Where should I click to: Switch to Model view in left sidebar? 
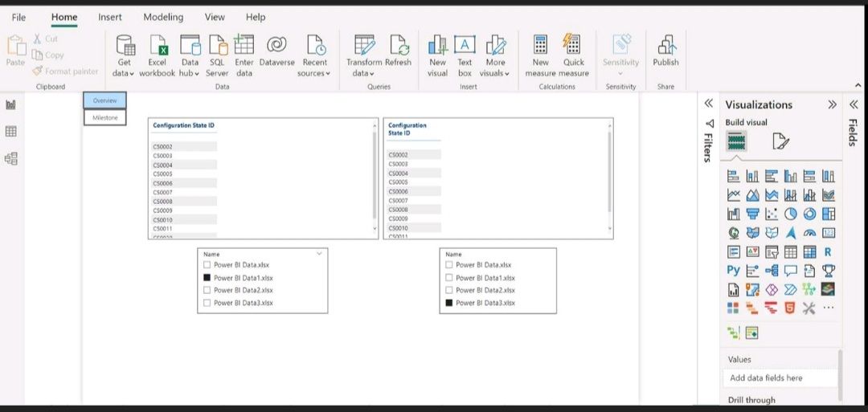coord(11,159)
